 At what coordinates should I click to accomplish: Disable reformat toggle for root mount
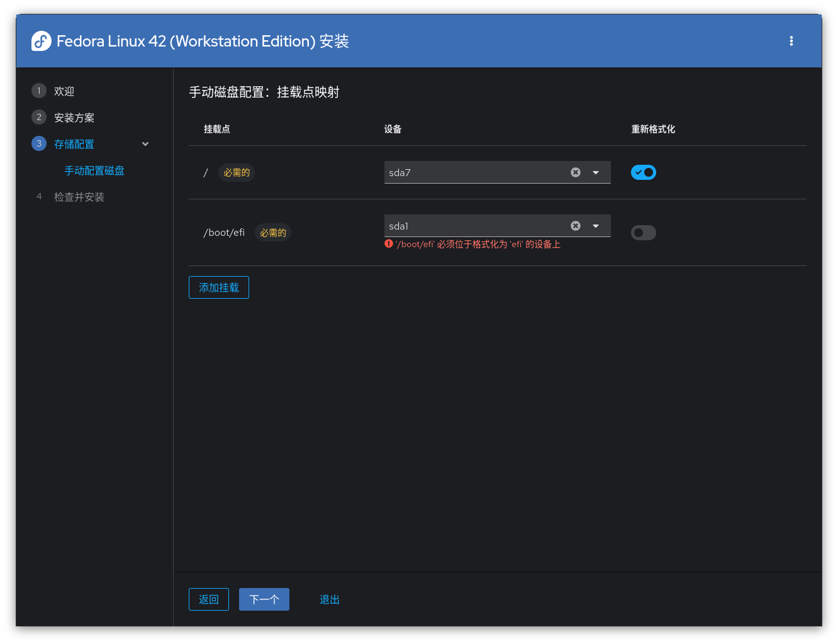tap(644, 172)
